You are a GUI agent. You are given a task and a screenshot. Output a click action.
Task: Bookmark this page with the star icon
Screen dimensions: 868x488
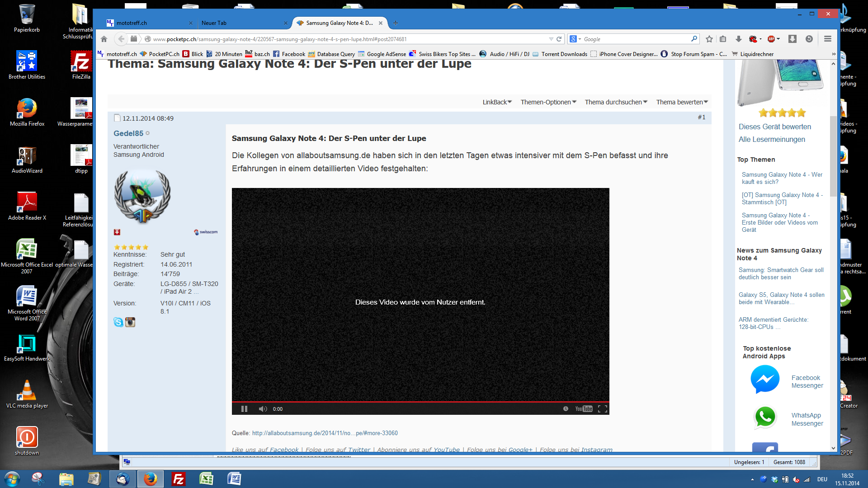[x=709, y=39]
